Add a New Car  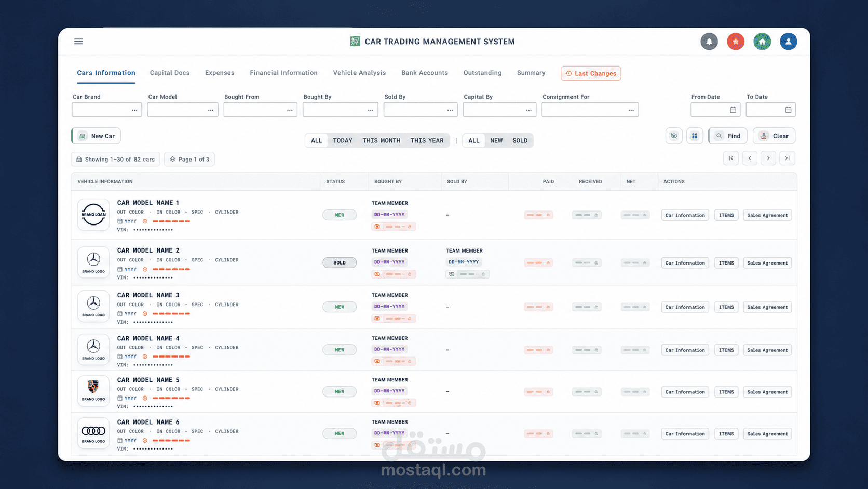(97, 136)
